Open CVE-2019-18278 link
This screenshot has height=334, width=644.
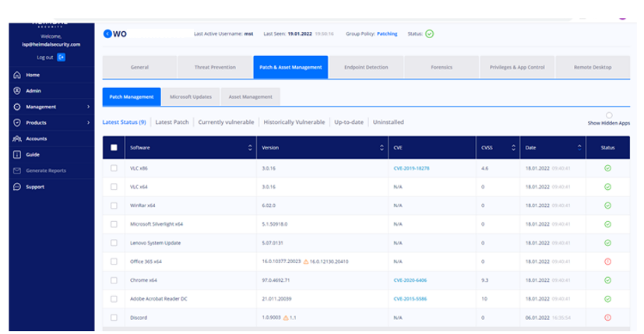[411, 168]
